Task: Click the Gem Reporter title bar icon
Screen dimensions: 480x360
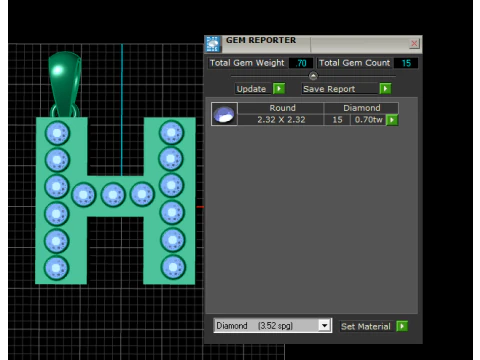Action: pos(213,44)
